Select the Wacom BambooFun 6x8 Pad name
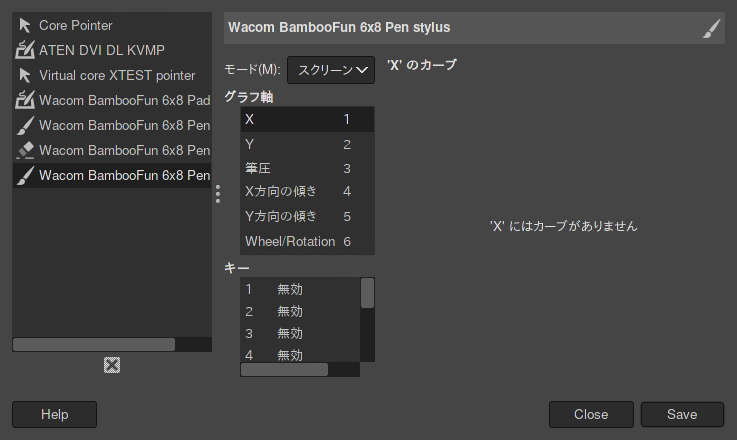Image resolution: width=737 pixels, height=440 pixels. point(125,100)
